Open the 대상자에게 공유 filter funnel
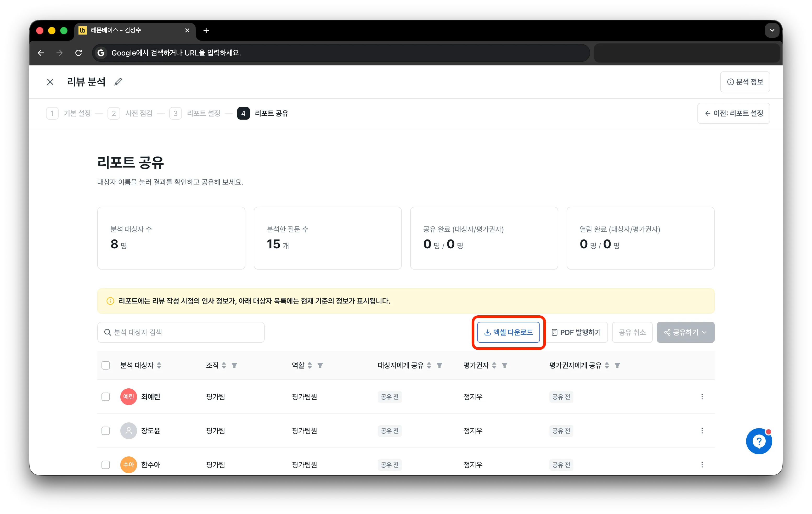This screenshot has width=812, height=514. point(439,365)
